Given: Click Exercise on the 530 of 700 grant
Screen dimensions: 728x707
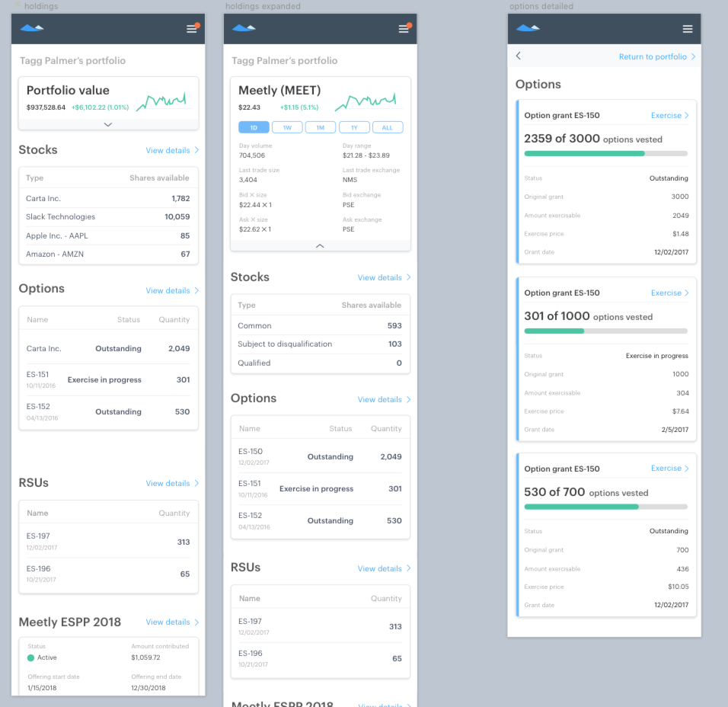Looking at the screenshot, I should (670, 469).
